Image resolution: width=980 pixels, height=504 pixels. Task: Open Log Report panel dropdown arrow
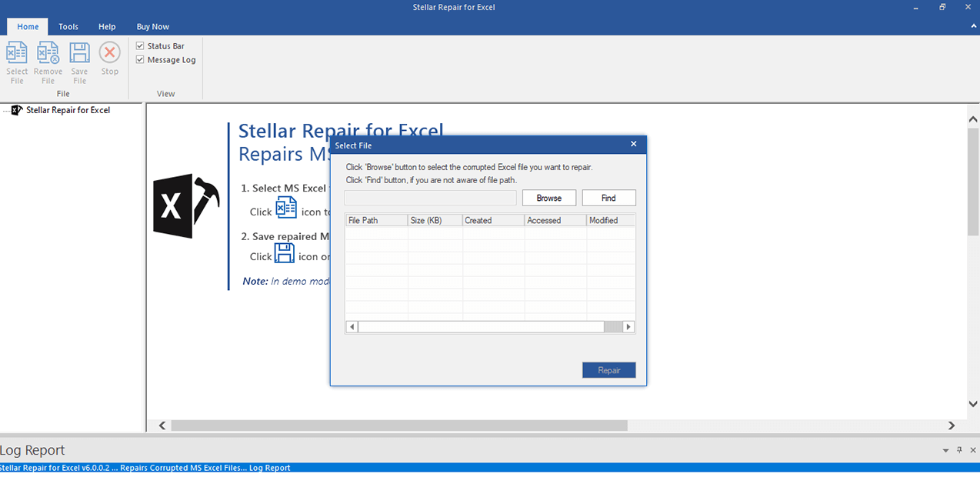click(945, 450)
